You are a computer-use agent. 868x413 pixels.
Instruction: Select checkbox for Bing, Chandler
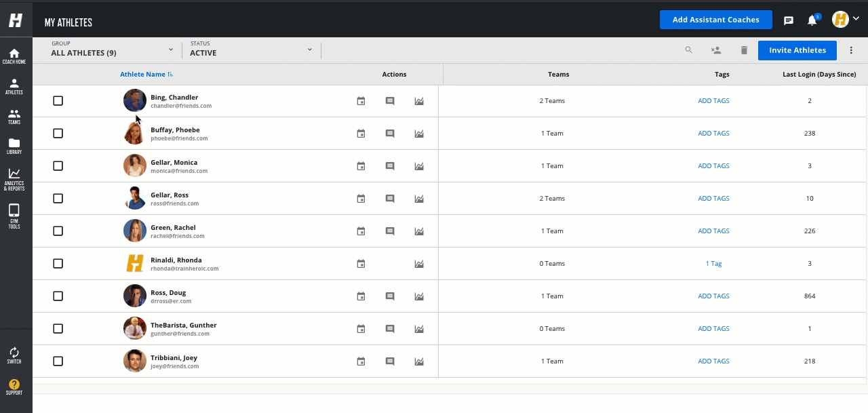point(58,101)
